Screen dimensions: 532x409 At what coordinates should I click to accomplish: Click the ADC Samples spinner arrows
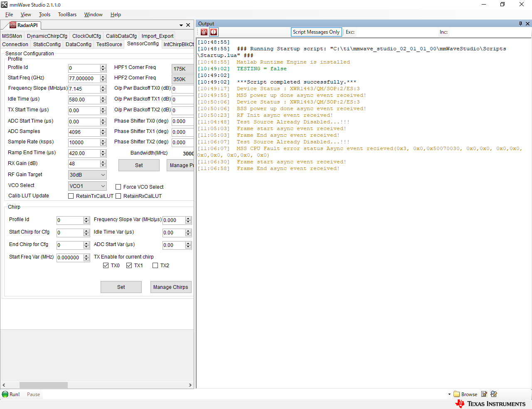[103, 132]
